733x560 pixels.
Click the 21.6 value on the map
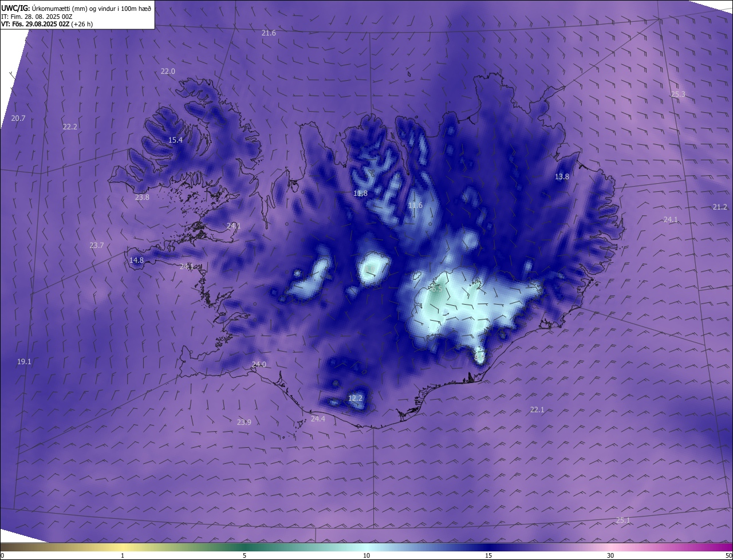click(269, 33)
